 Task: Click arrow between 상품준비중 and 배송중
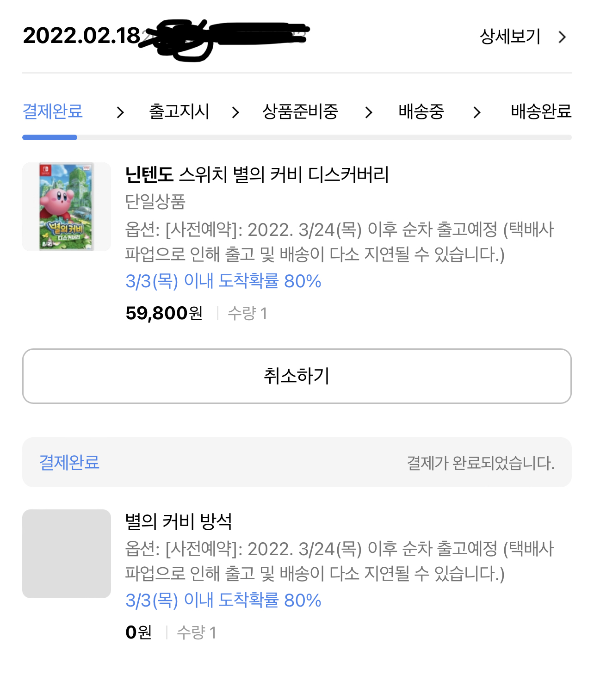368,112
